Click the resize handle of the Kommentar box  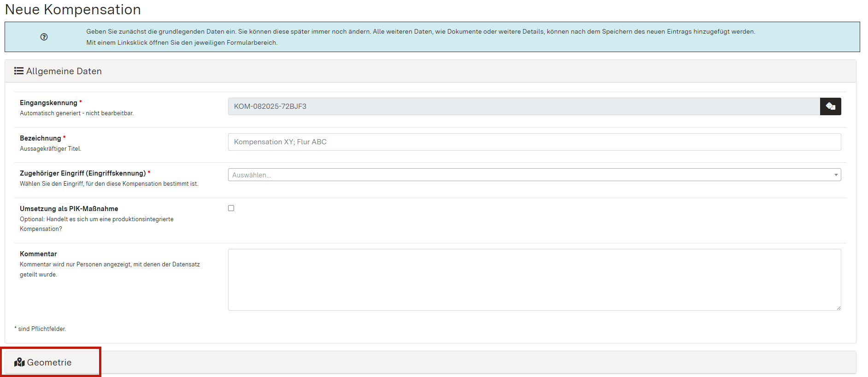click(839, 308)
